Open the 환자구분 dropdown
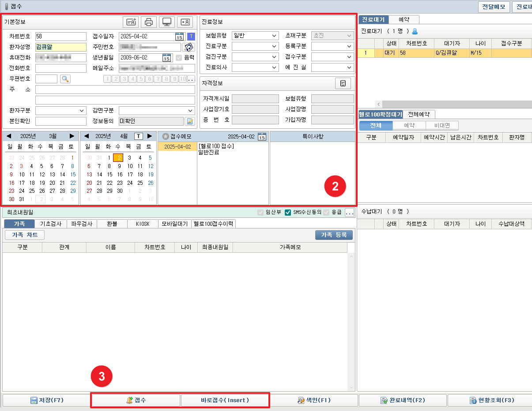532x411 pixels. pyautogui.click(x=60, y=111)
